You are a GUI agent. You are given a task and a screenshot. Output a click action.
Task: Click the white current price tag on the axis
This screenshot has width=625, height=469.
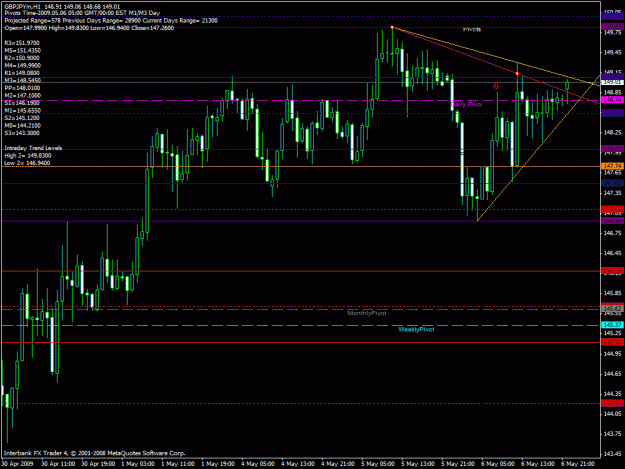click(612, 82)
